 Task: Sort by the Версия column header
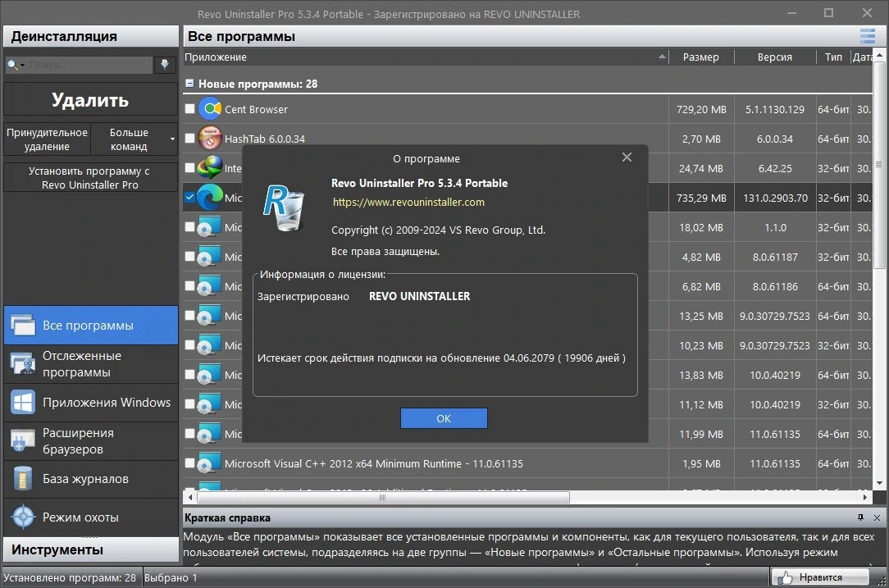774,57
